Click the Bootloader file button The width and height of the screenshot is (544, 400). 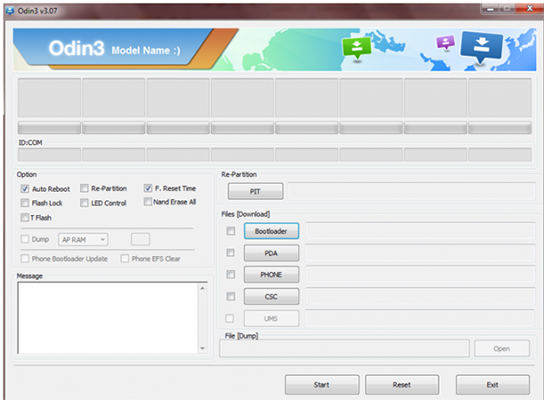(271, 231)
